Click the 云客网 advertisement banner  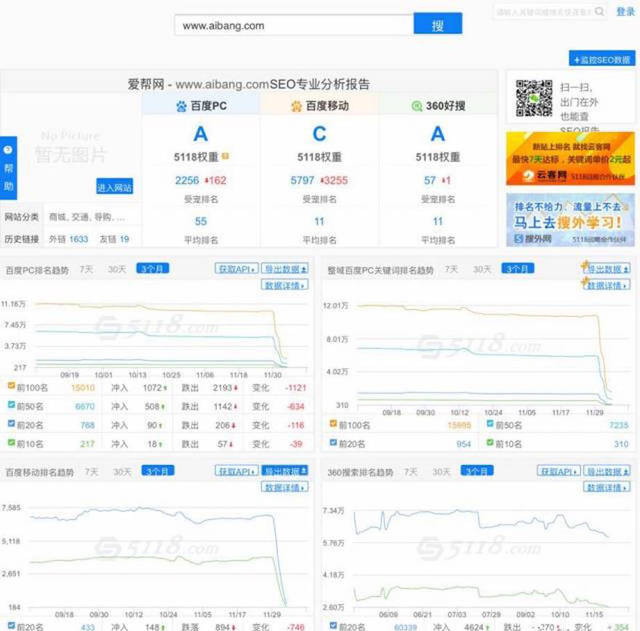click(x=568, y=159)
